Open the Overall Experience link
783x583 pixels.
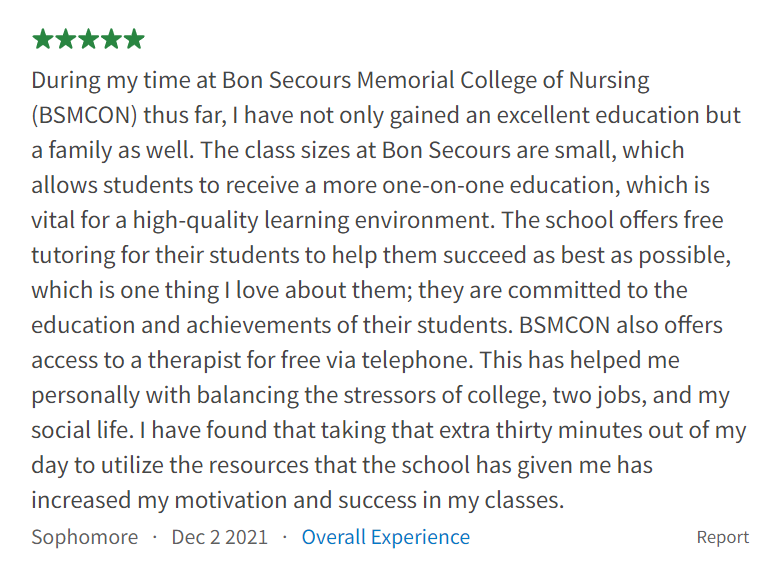click(x=386, y=537)
